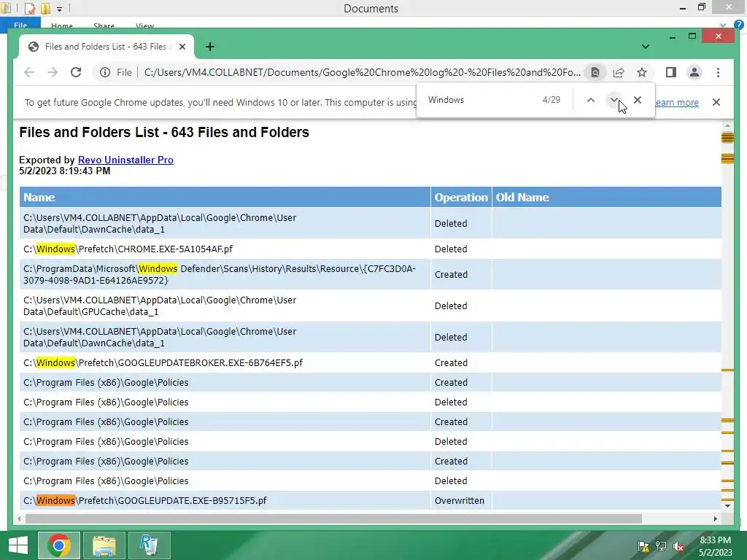The image size is (747, 560).
Task: Click the vertical scrollbar down arrow
Action: click(727, 506)
